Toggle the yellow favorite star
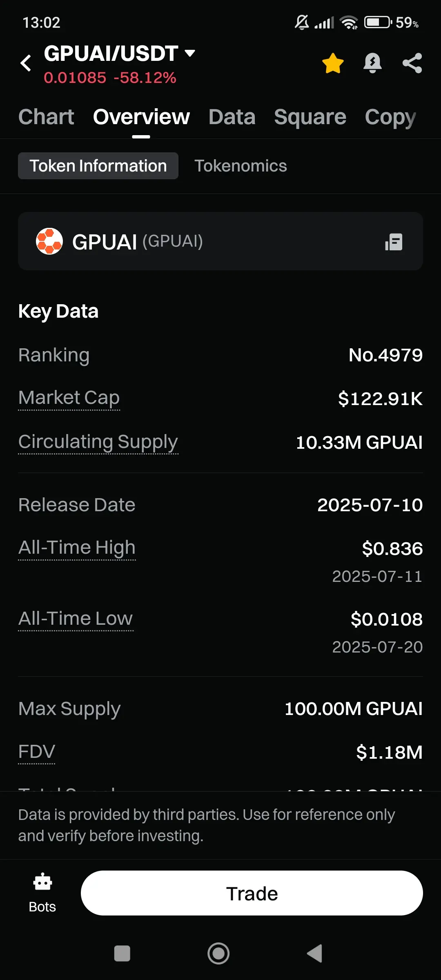Viewport: 441px width, 980px height. click(x=333, y=63)
